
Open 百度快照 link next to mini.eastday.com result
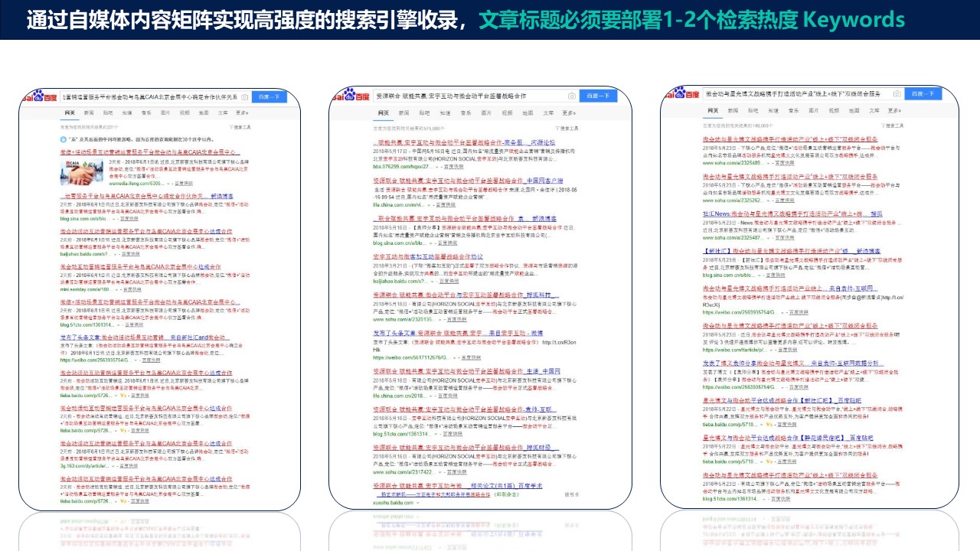point(132,289)
